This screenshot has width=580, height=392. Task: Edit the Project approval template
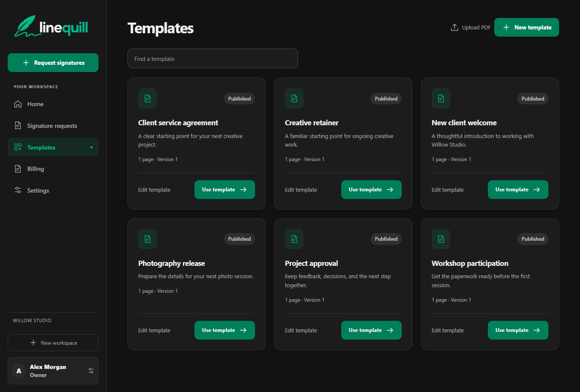[x=301, y=330]
